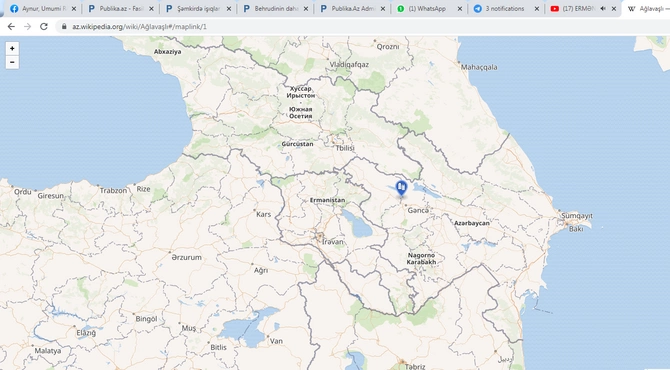
Task: Click the Ermənistan country label
Action: (327, 200)
